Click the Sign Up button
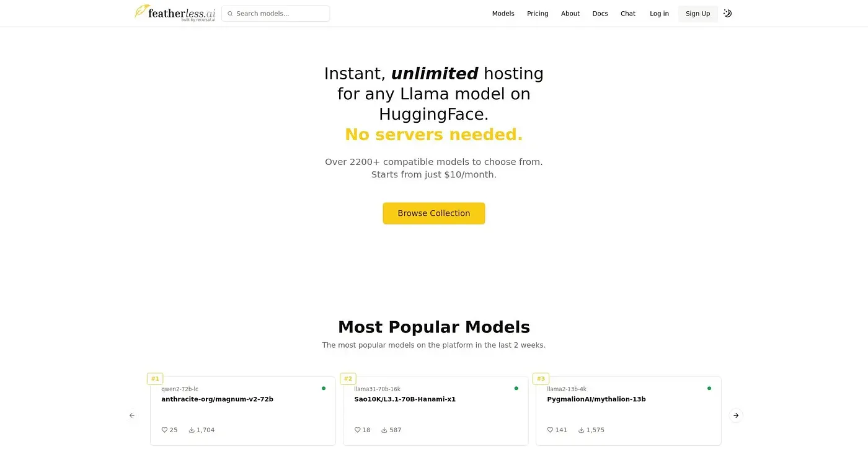The image size is (868, 452). [697, 14]
